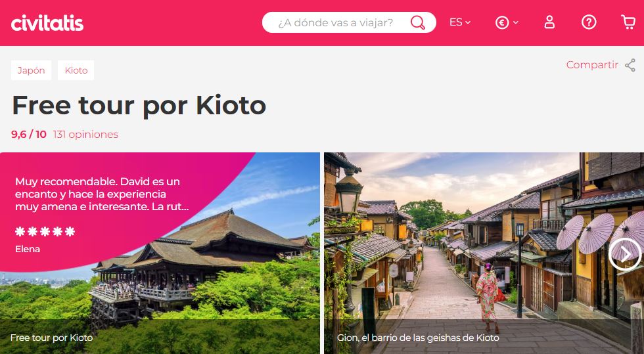Click the 9,6 / 10 rating score
644x354 pixels.
[x=29, y=134]
